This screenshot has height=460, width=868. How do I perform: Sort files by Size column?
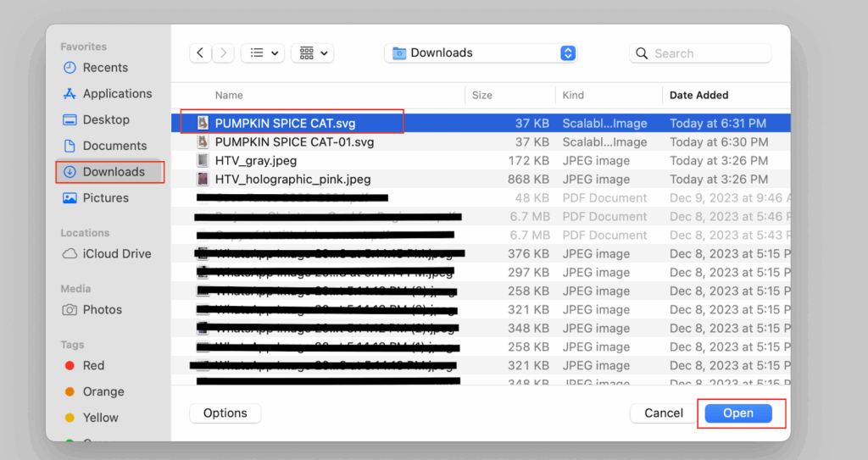(x=482, y=95)
